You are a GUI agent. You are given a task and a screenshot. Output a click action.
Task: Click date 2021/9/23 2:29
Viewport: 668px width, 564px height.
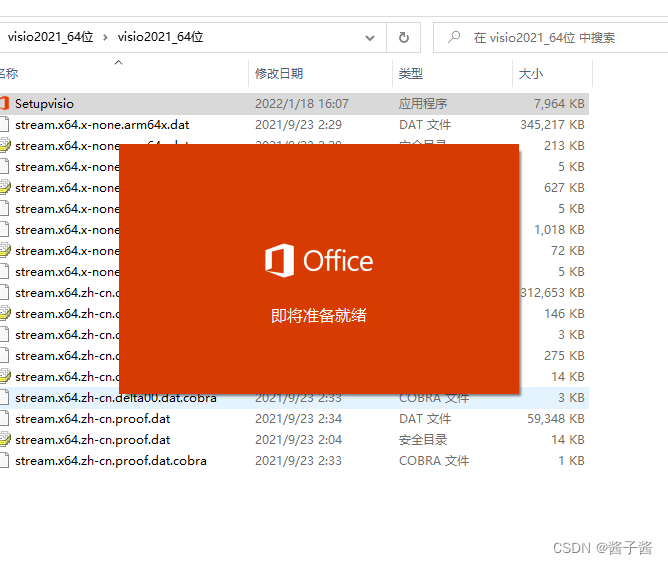[x=298, y=124]
